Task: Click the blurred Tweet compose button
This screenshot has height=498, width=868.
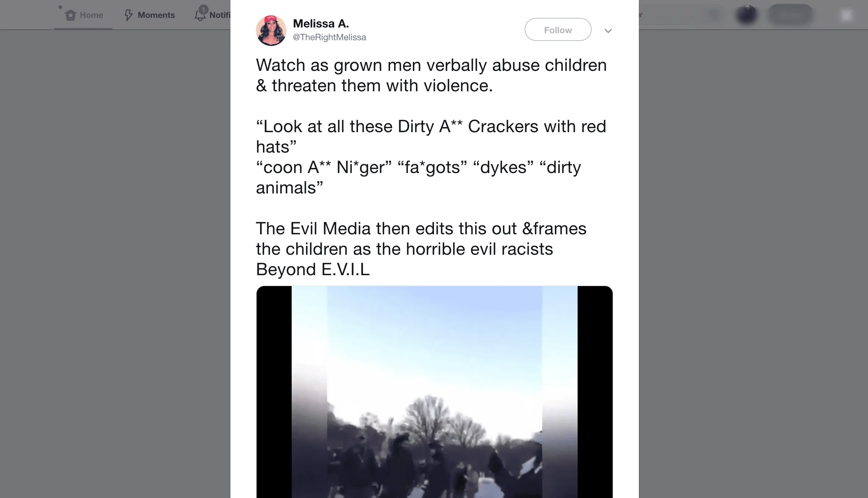Action: click(x=790, y=15)
